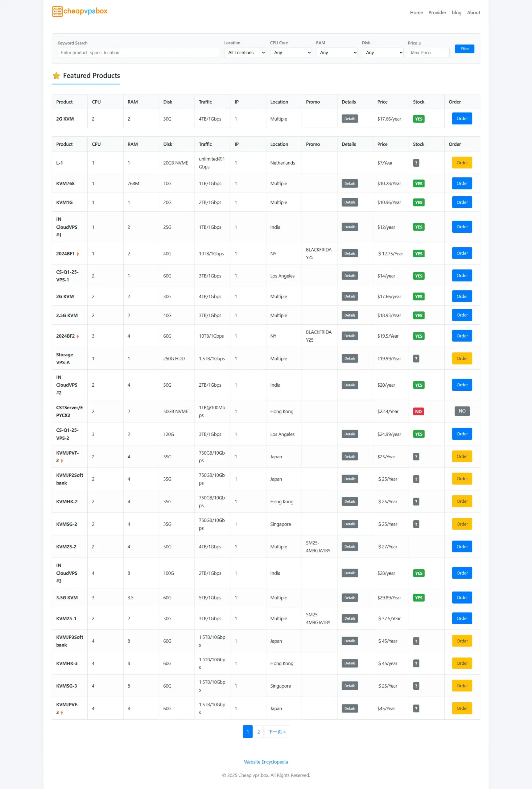
Task: Click the flame icon next to 2024BF1
Action: (78, 254)
